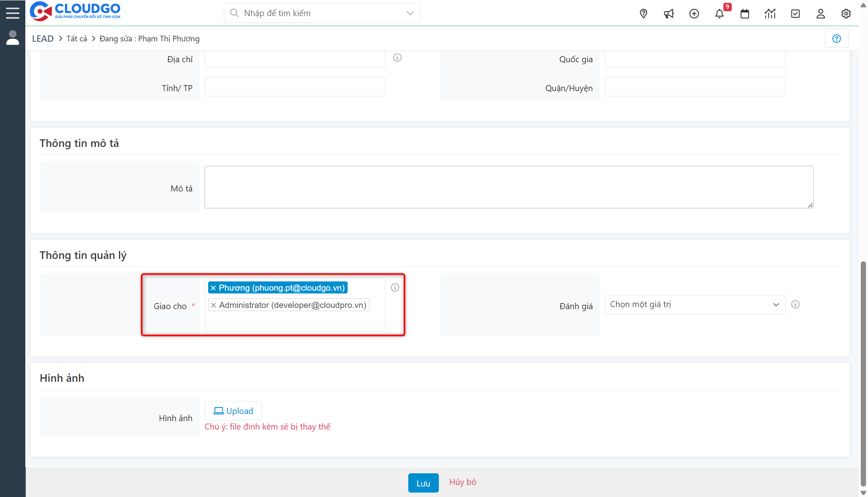Open the user profile icon in header
868x497 pixels.
(821, 14)
